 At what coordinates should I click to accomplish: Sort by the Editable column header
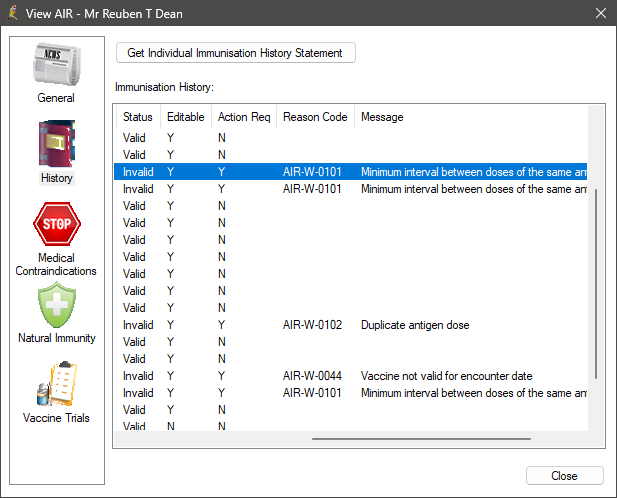tap(185, 117)
